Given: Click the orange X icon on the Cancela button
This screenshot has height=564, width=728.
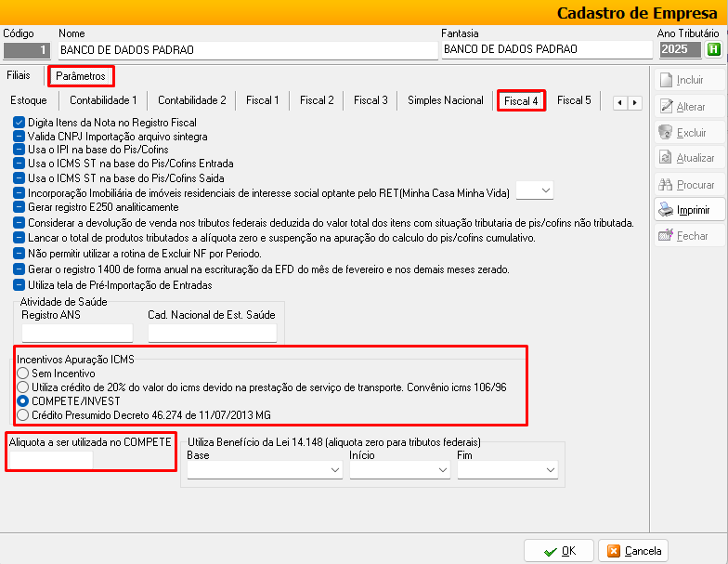Looking at the screenshot, I should tap(614, 551).
